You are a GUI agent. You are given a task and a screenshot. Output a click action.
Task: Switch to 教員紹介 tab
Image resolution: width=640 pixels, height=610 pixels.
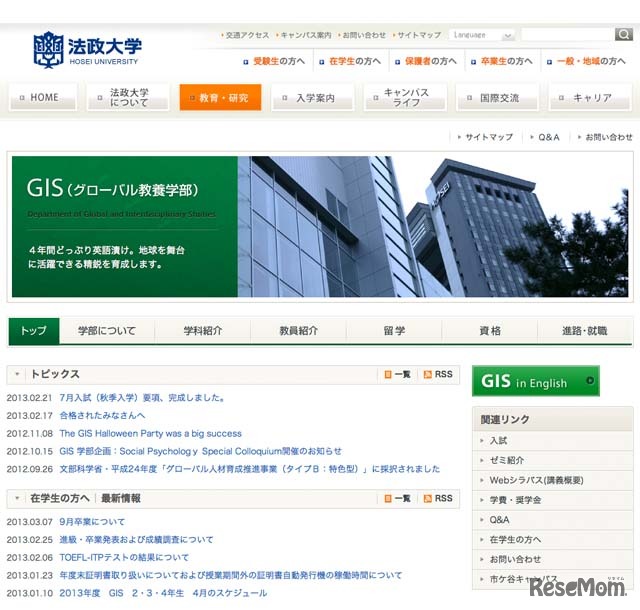click(x=298, y=331)
